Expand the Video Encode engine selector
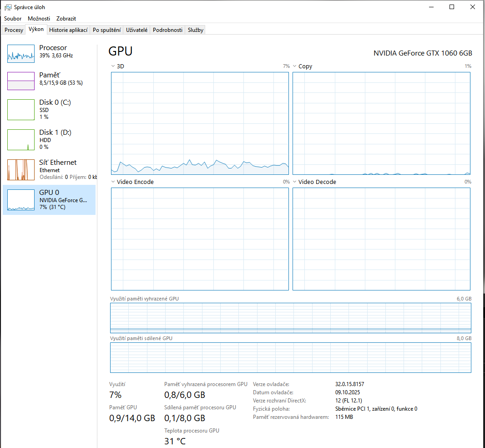485x448 pixels. (x=113, y=182)
